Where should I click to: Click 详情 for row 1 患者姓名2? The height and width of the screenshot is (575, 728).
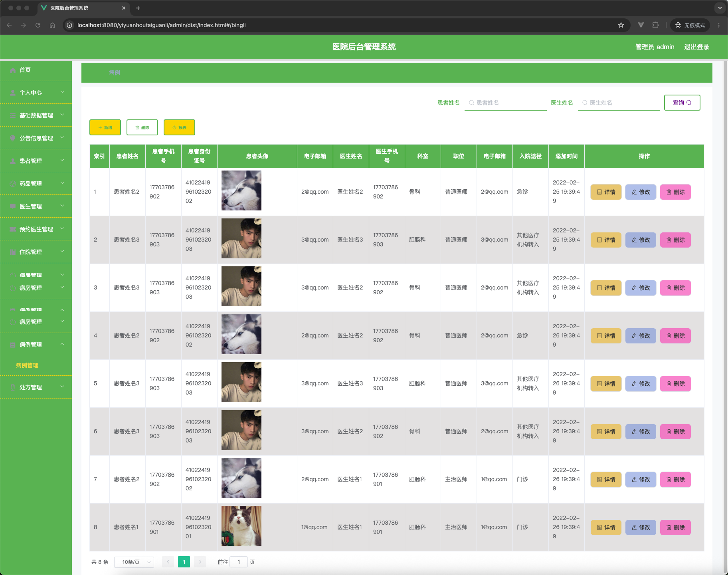[x=606, y=192]
